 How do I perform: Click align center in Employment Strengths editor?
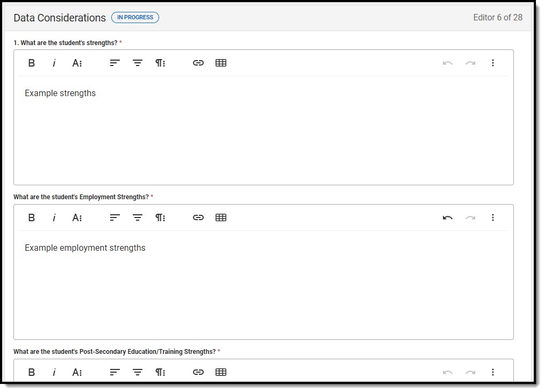click(138, 217)
